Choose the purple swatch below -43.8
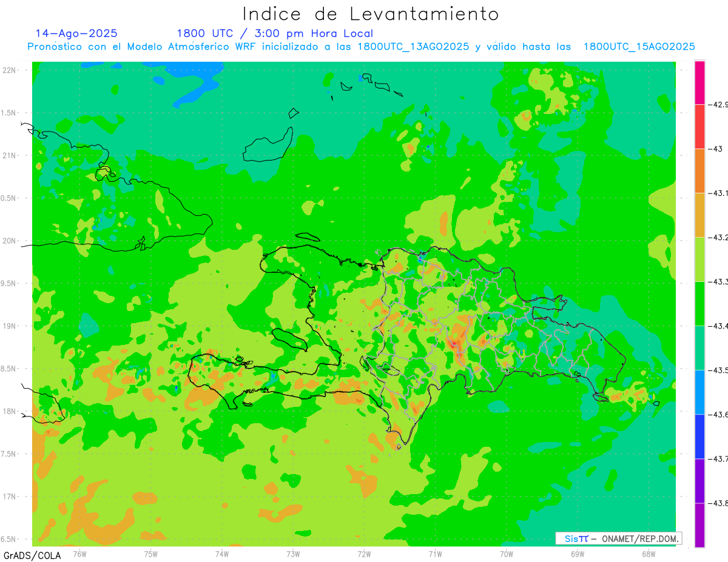The width and height of the screenshot is (728, 562). pyautogui.click(x=699, y=525)
